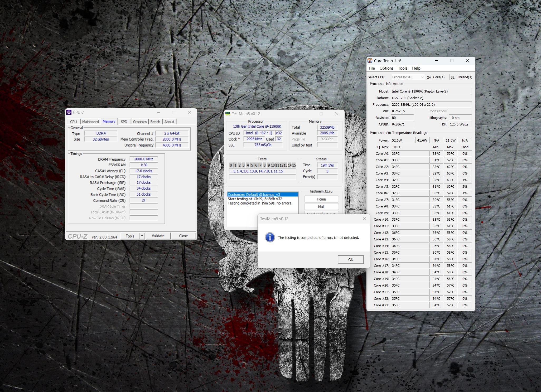Open the Tools menu in Core Temp

(402, 68)
